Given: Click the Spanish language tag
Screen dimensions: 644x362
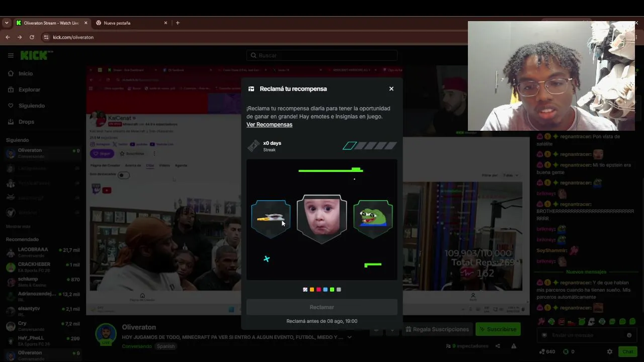Looking at the screenshot, I should [166, 346].
